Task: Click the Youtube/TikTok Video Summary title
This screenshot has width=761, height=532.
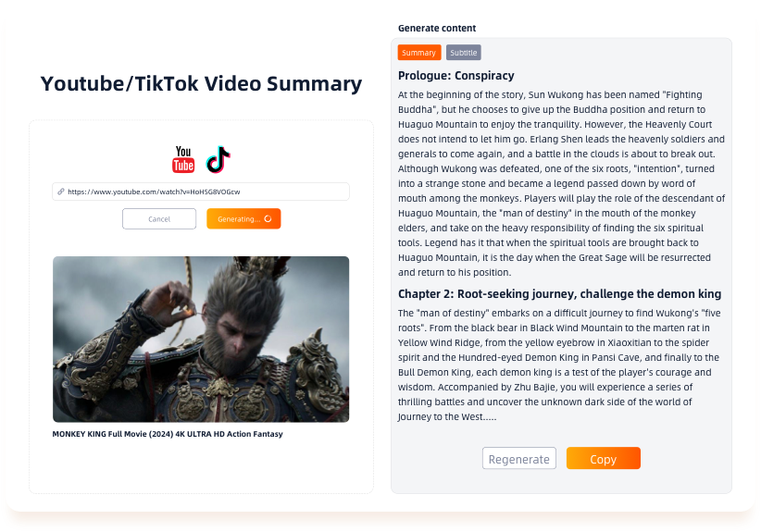Action: pyautogui.click(x=202, y=83)
